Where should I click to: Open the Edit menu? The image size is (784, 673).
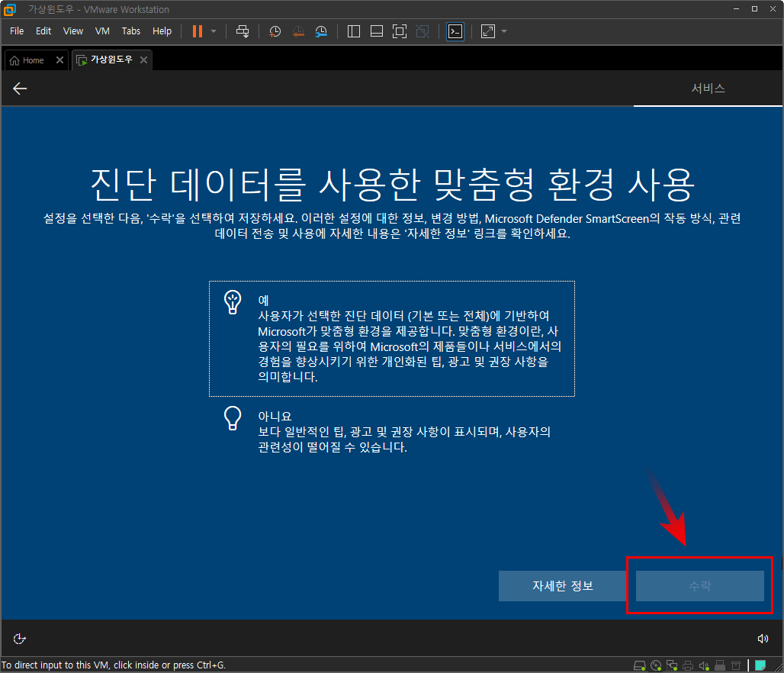pos(43,31)
